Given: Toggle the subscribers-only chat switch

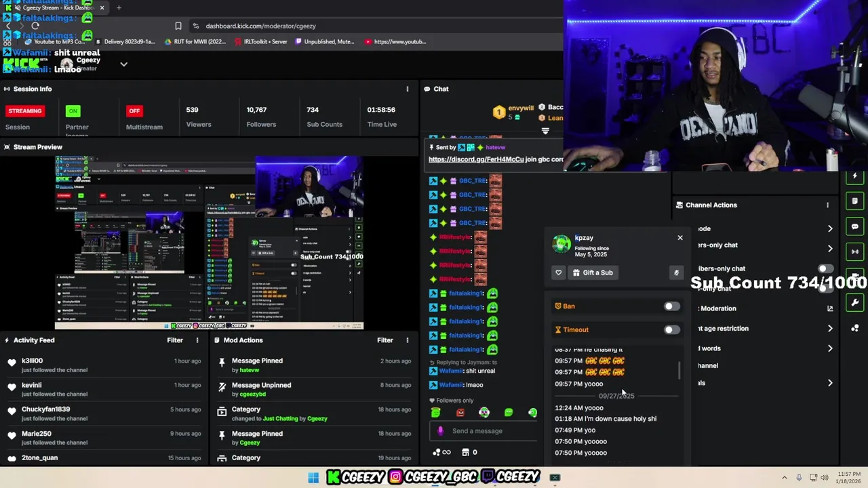Looking at the screenshot, I should (x=825, y=268).
